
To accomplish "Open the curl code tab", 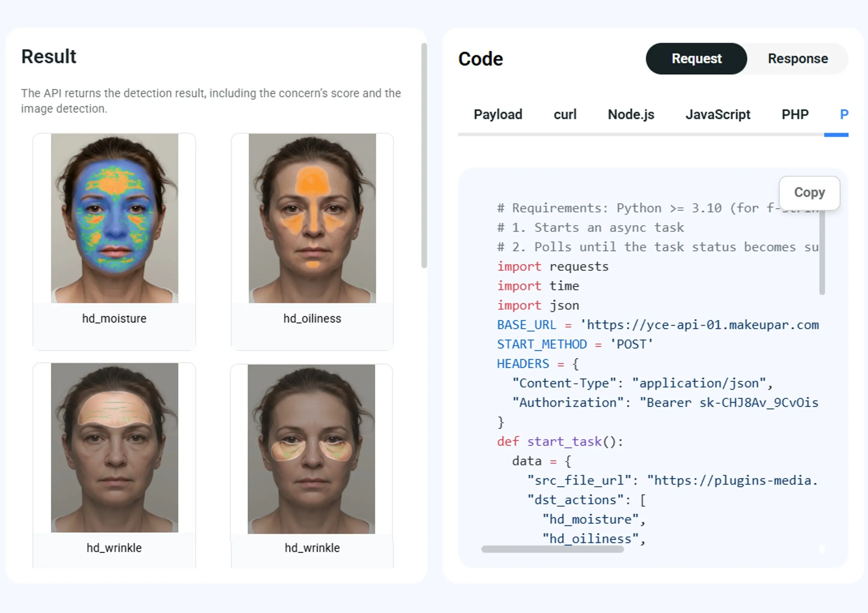I will tap(565, 114).
